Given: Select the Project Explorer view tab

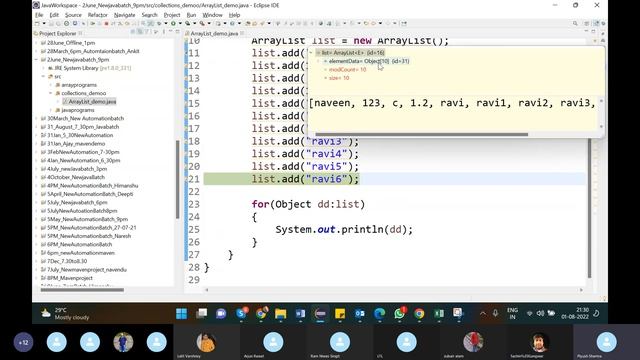Looking at the screenshot, I should point(57,33).
